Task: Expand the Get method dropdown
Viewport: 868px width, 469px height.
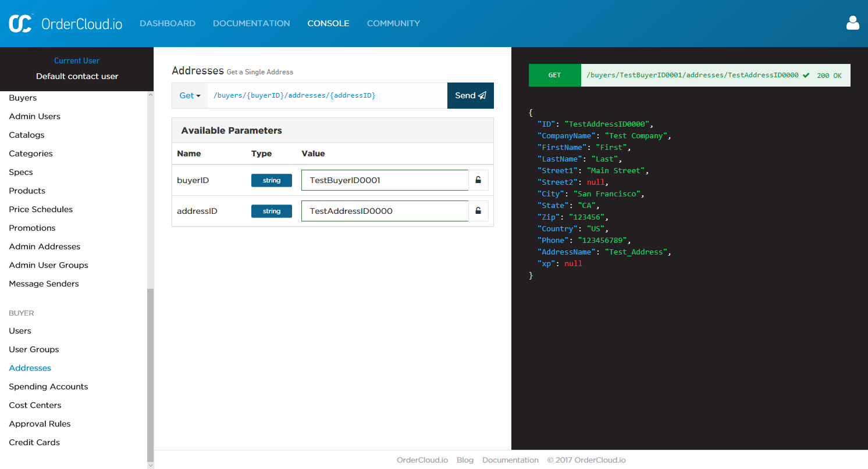Action: pos(190,95)
